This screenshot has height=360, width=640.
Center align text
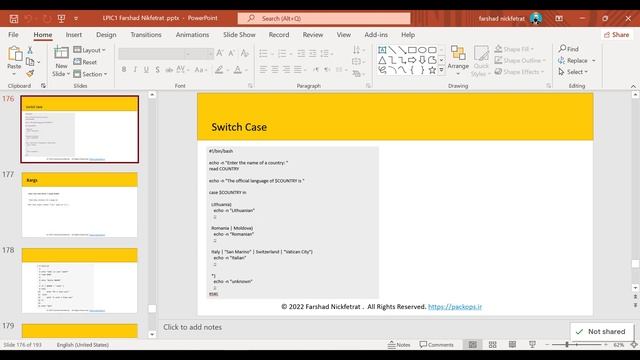275,70
